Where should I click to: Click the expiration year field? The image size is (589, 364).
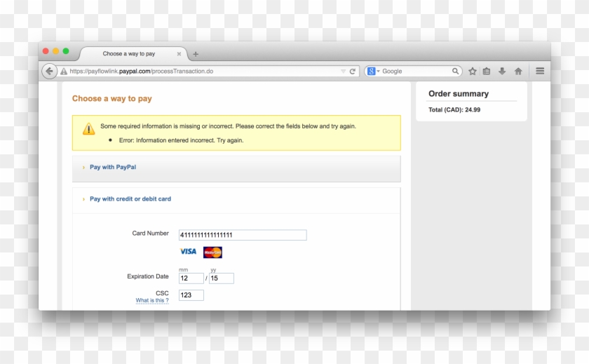point(222,278)
